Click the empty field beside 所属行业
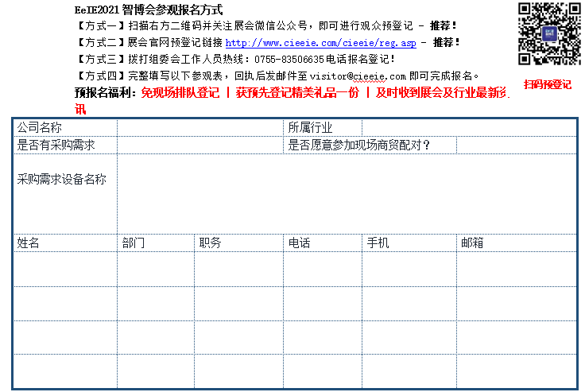This screenshot has width=585, height=392. tap(469, 128)
